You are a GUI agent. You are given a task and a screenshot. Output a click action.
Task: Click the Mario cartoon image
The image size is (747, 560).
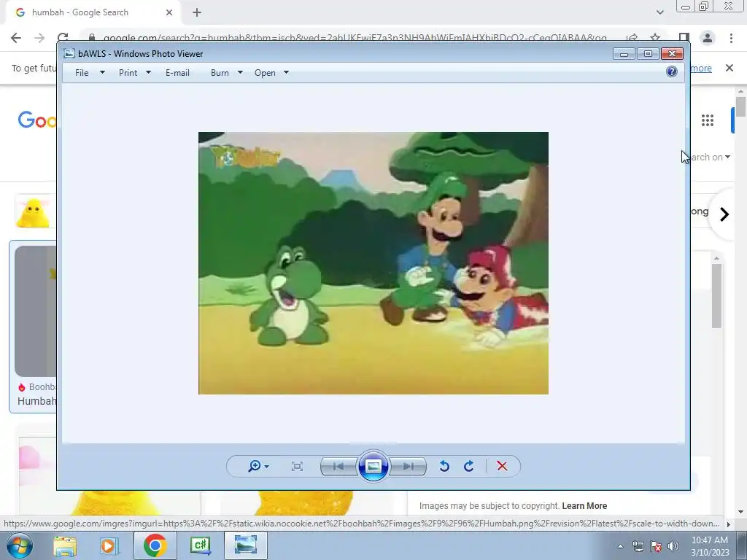tap(373, 262)
